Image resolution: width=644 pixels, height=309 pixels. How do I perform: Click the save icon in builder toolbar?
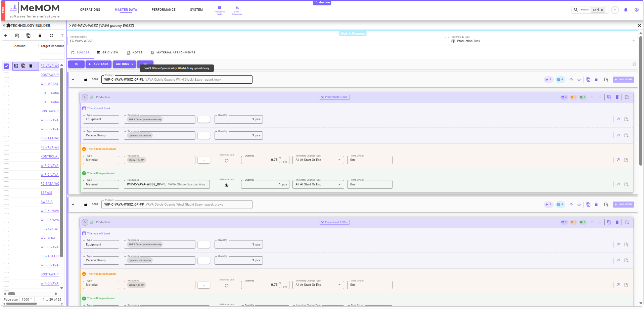coord(634,64)
